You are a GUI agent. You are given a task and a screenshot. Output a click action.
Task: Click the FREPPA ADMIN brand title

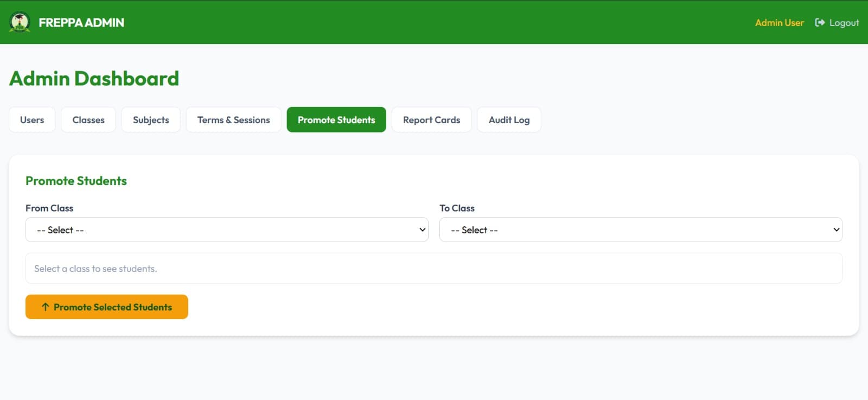(81, 22)
